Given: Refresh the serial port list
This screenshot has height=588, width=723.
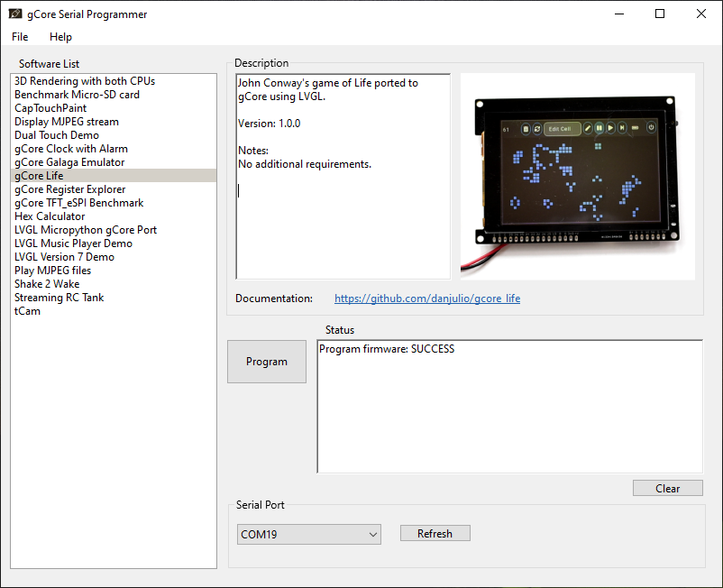Looking at the screenshot, I should pos(435,534).
